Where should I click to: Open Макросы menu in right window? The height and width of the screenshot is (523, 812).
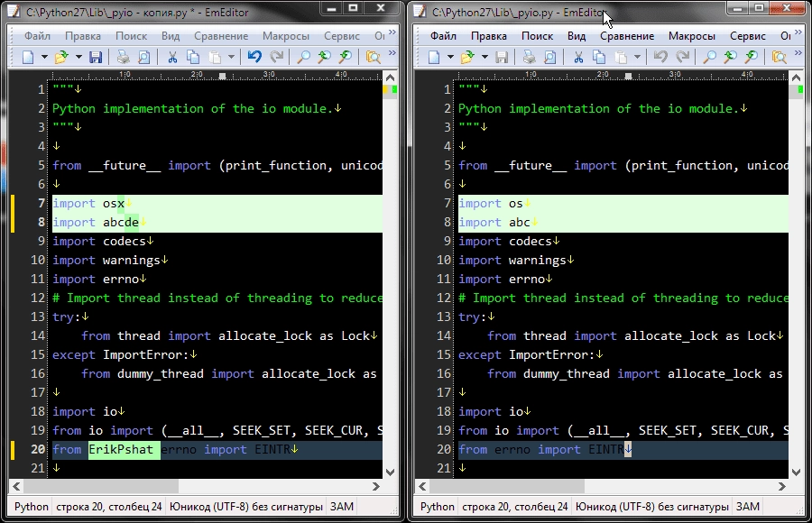point(692,36)
